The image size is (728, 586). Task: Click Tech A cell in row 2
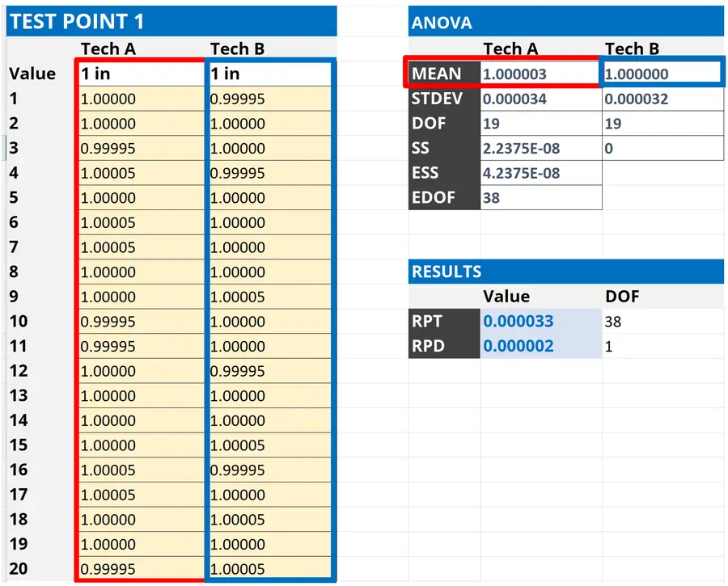click(x=141, y=124)
